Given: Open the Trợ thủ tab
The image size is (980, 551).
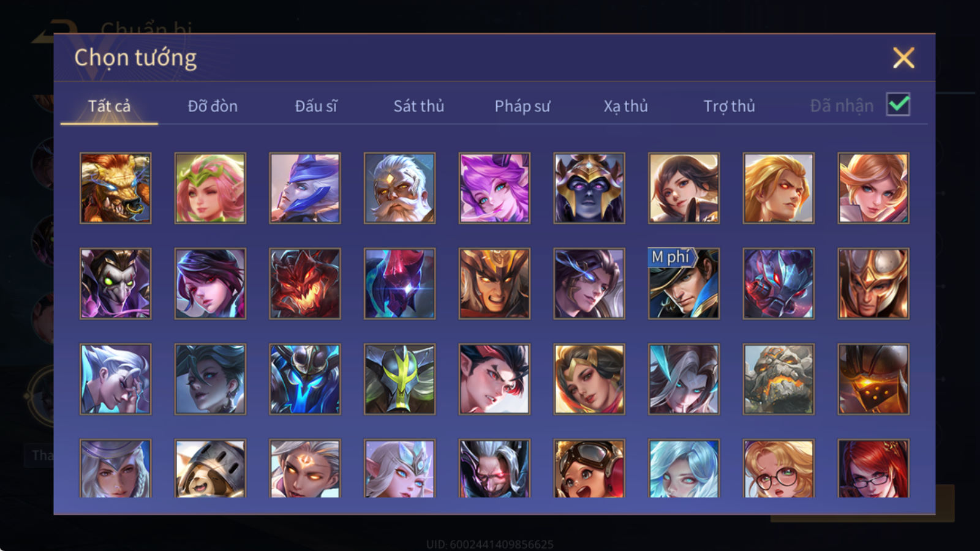Looking at the screenshot, I should tap(729, 106).
